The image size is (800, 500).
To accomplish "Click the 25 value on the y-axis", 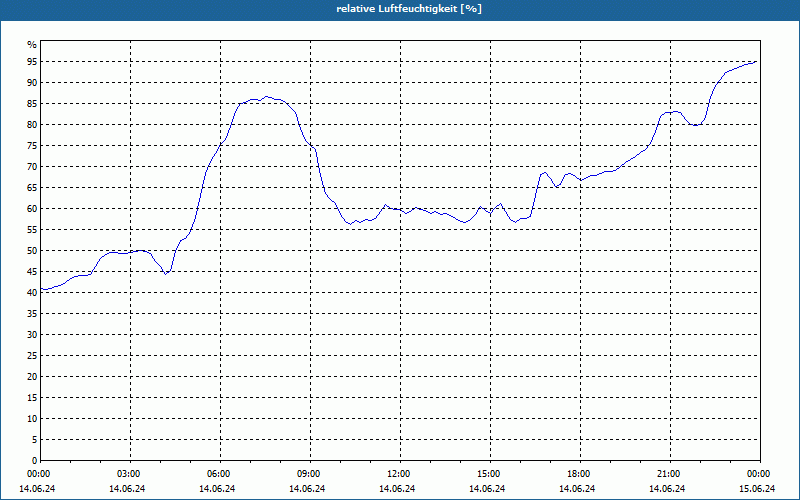I will coord(32,356).
